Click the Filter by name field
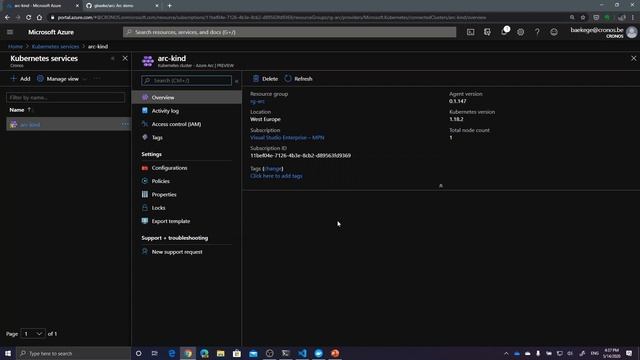Screen dimensions: 640x360 (x=66, y=98)
